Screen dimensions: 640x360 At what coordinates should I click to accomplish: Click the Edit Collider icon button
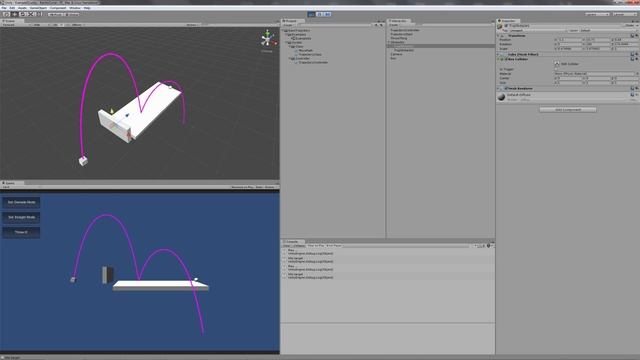click(557, 64)
